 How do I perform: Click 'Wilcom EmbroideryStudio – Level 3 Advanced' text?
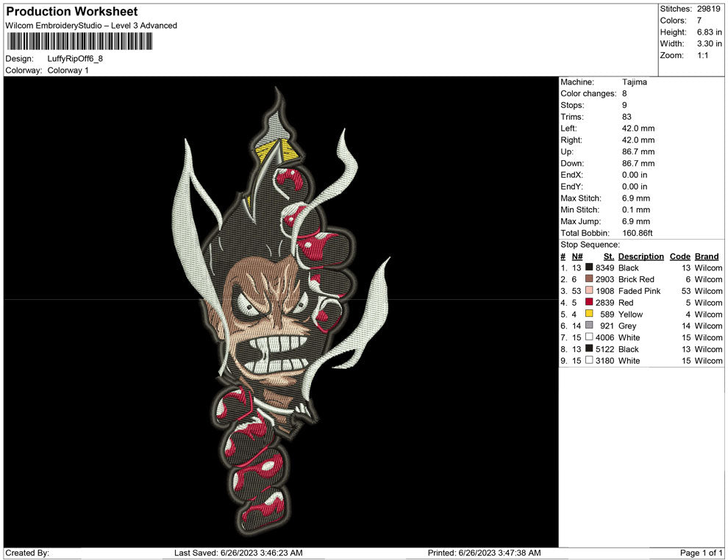tap(91, 26)
